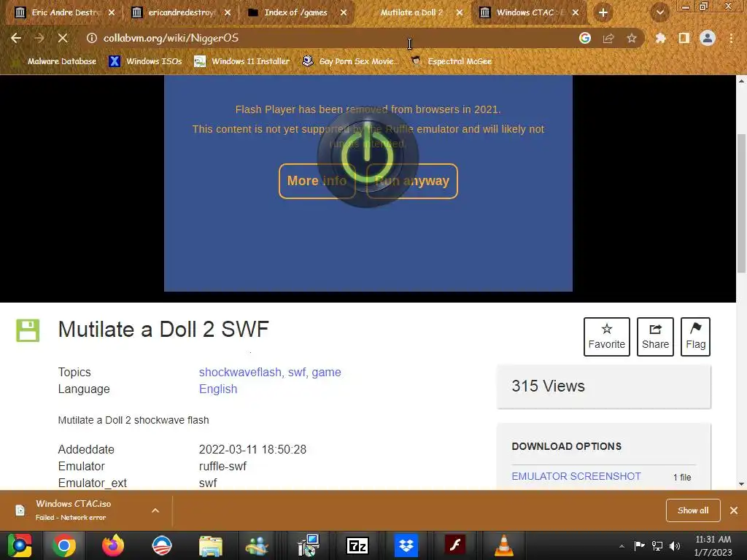Open the English language link
The width and height of the screenshot is (747, 560).
click(x=218, y=389)
